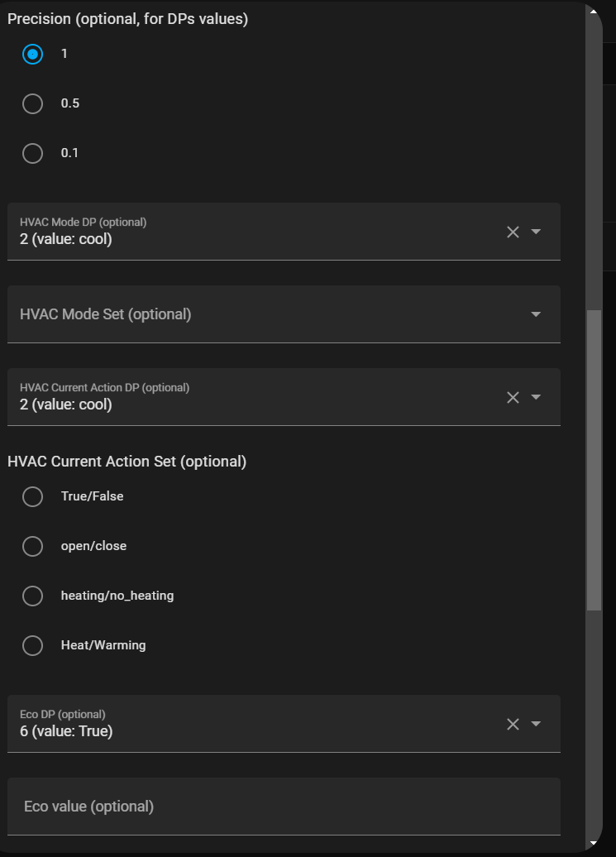Open HVAC Mode Set dropdown arrow

pyautogui.click(x=536, y=314)
